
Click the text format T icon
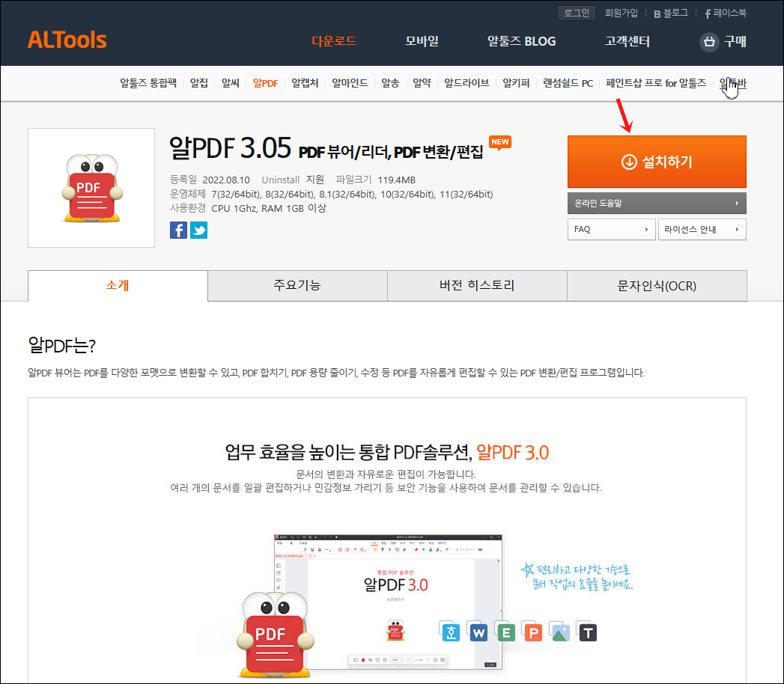(x=588, y=632)
